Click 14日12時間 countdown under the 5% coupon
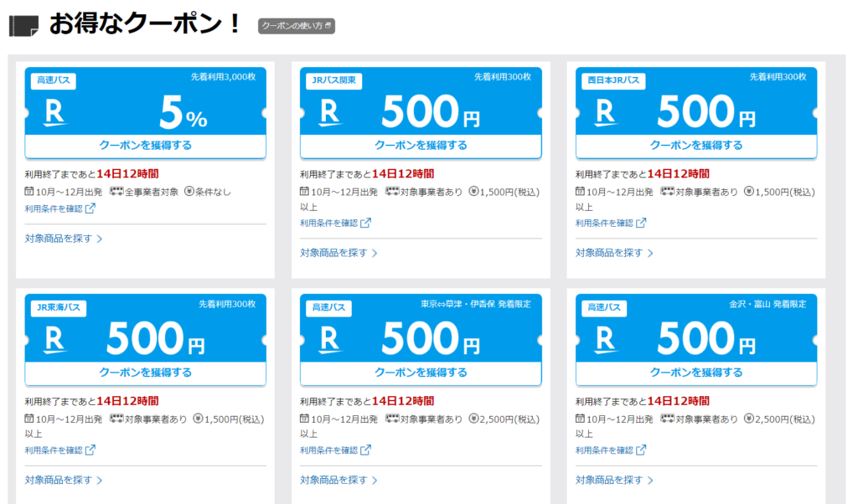 coord(128,174)
